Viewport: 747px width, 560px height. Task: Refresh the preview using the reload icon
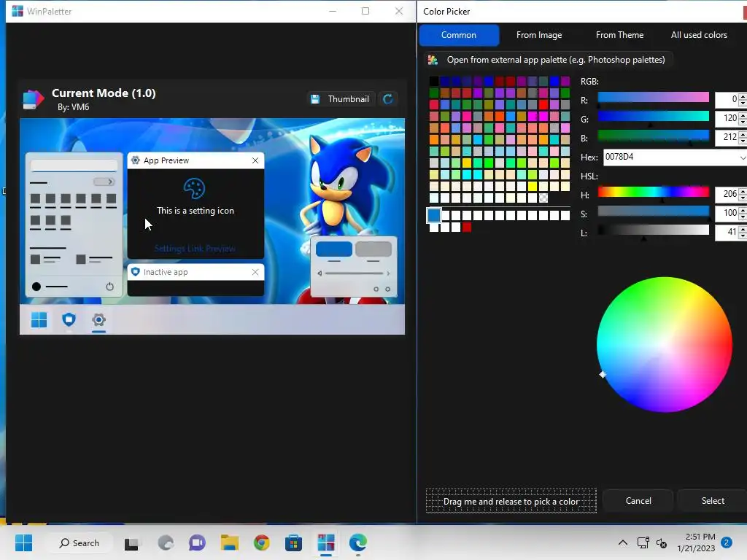coord(388,99)
